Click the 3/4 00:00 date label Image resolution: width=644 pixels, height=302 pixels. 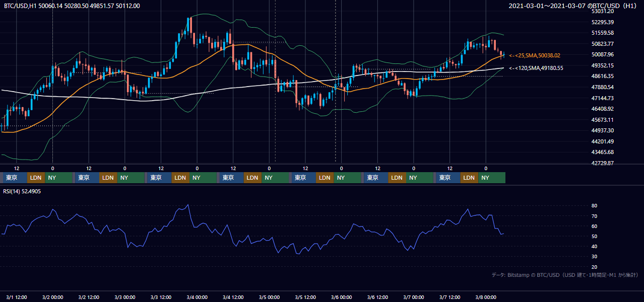click(197, 297)
